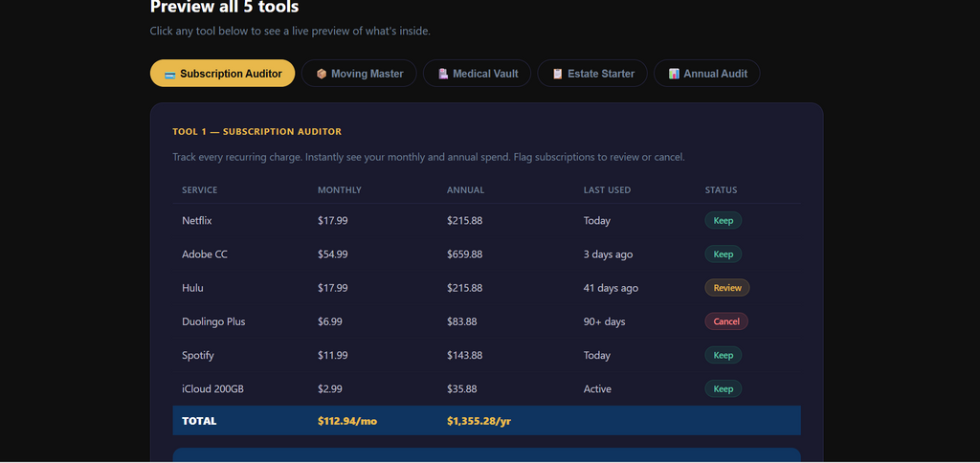Click the TOTAL row label
The height and width of the screenshot is (463, 980).
199,421
